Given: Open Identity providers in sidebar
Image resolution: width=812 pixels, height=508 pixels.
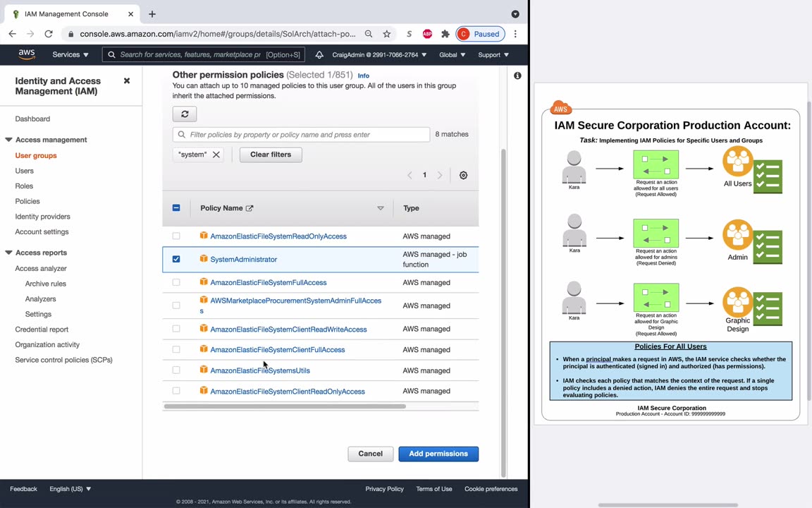Looking at the screenshot, I should tap(42, 216).
